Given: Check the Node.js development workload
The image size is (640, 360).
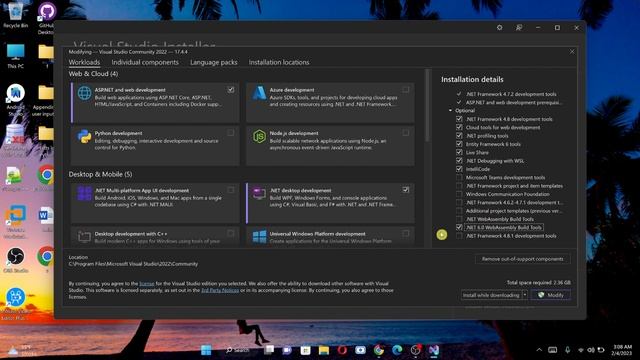Looking at the screenshot, I should click(405, 133).
